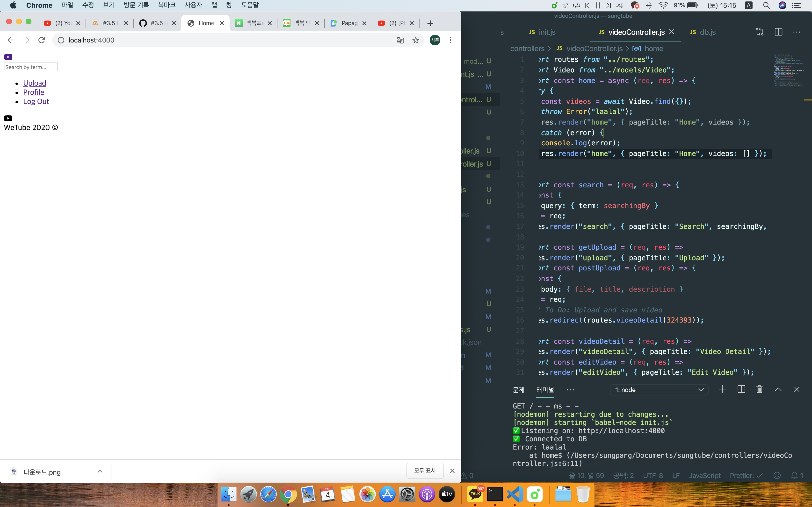Click the Open Changes icon in editor title bar
The width and height of the screenshot is (812, 507).
tap(759, 32)
